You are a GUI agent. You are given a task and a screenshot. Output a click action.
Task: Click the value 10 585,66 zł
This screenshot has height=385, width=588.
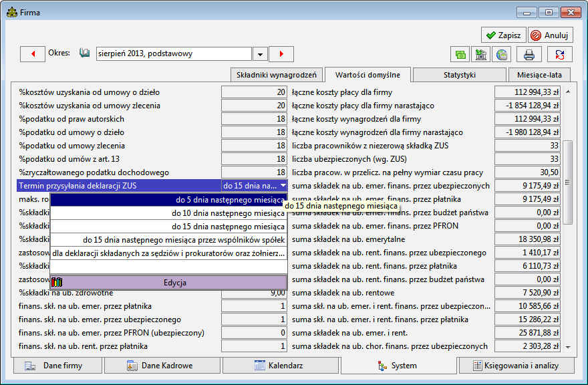click(527, 306)
